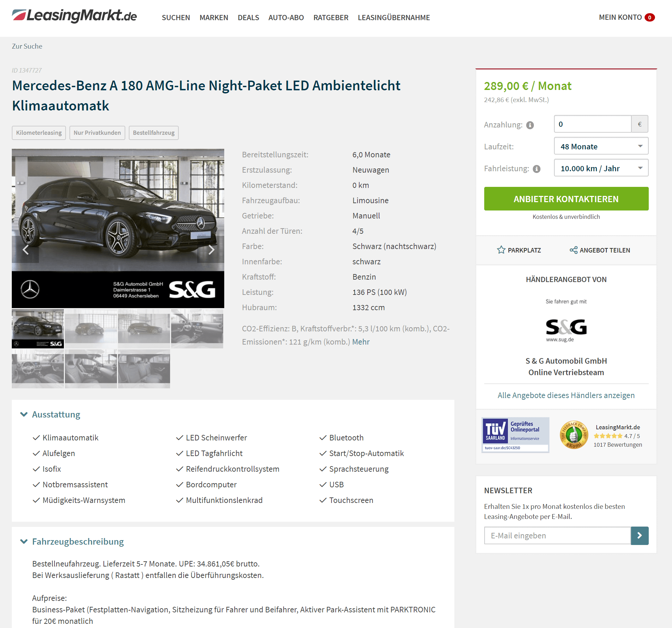This screenshot has height=628, width=672.
Task: Select the second thumbnail showing rear view
Action: pos(91,329)
